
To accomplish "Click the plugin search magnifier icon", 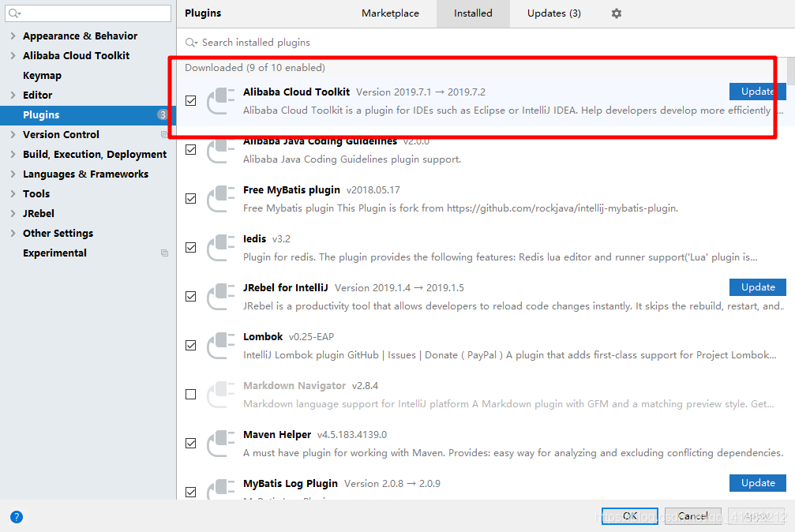I will [191, 43].
